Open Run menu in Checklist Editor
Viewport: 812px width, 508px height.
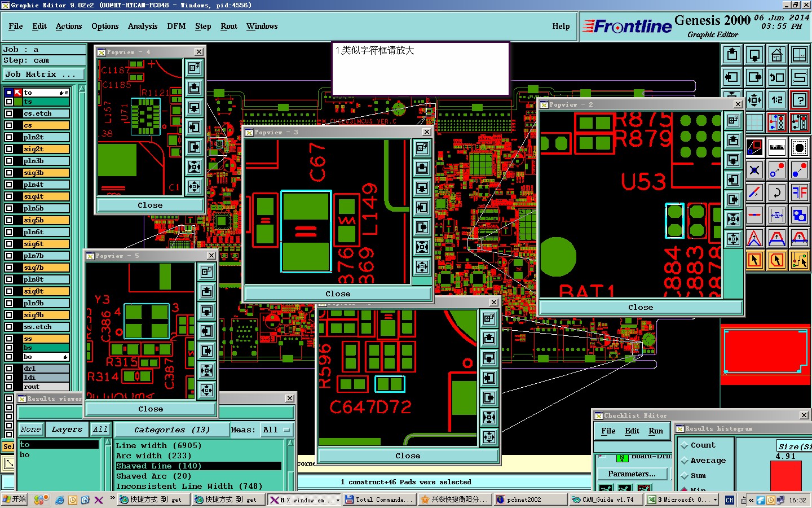656,431
